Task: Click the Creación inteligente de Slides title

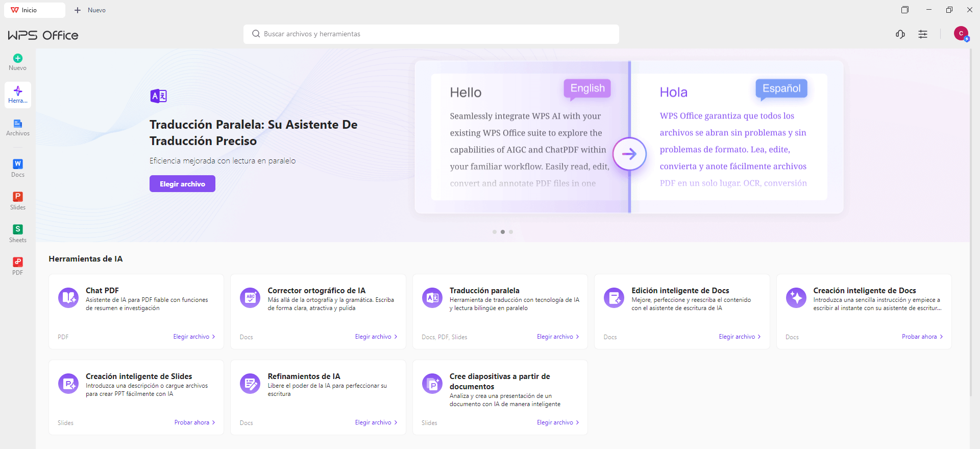Action: (x=139, y=376)
